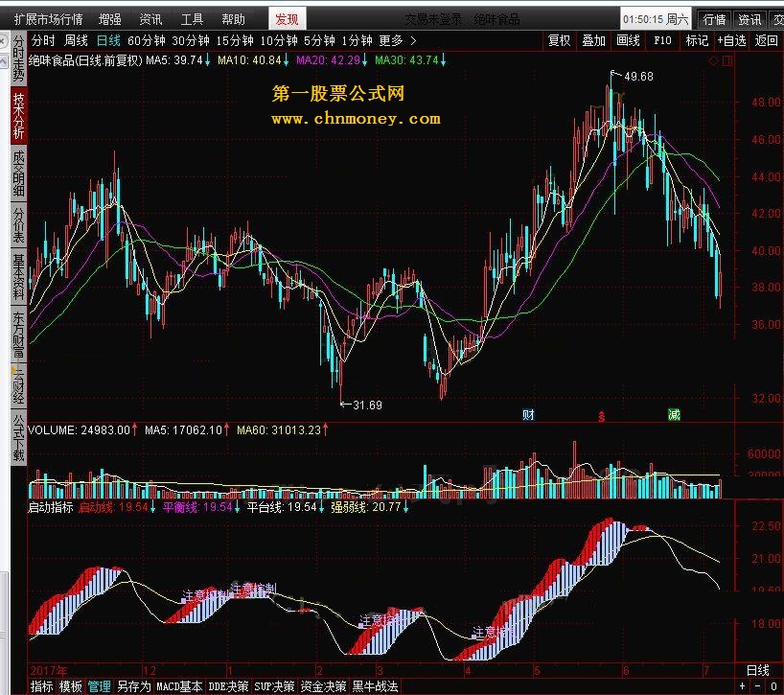Switch to 1分钟 chart period

pyautogui.click(x=357, y=40)
